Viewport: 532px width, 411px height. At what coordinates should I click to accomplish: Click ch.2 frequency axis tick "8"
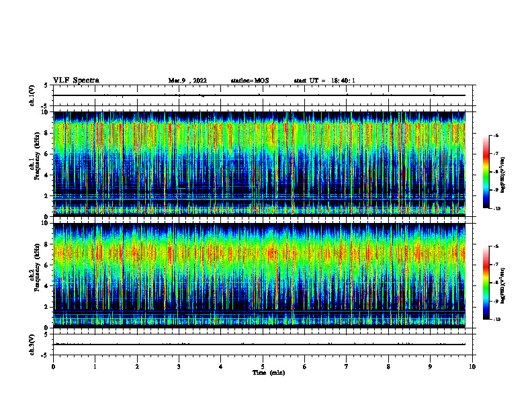click(x=47, y=244)
